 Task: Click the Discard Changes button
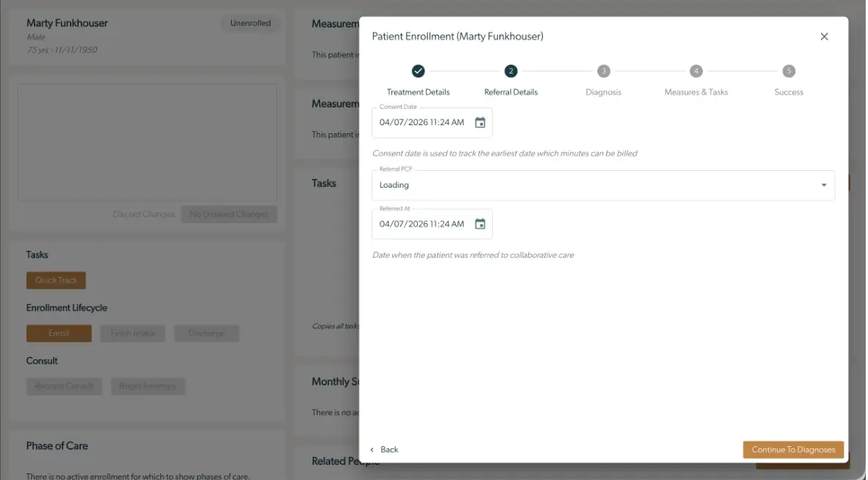[x=143, y=213]
